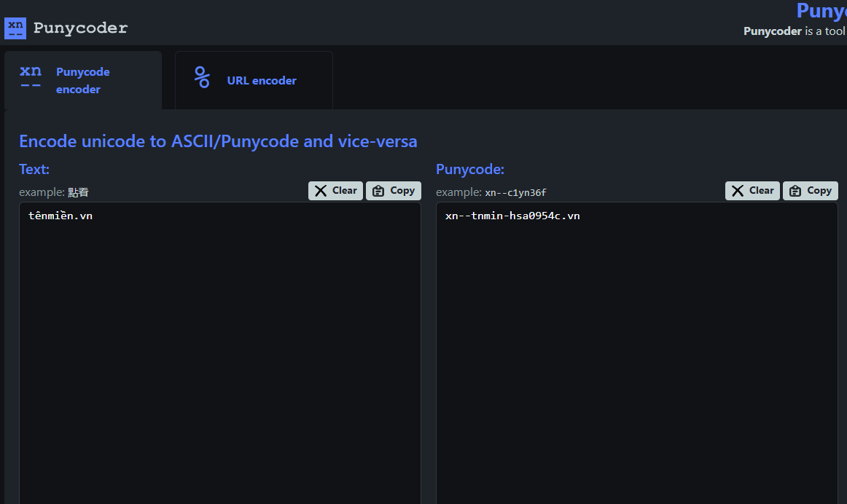The image size is (847, 504).
Task: Focus the Text input area with tênmiền.vn
Action: (x=220, y=353)
